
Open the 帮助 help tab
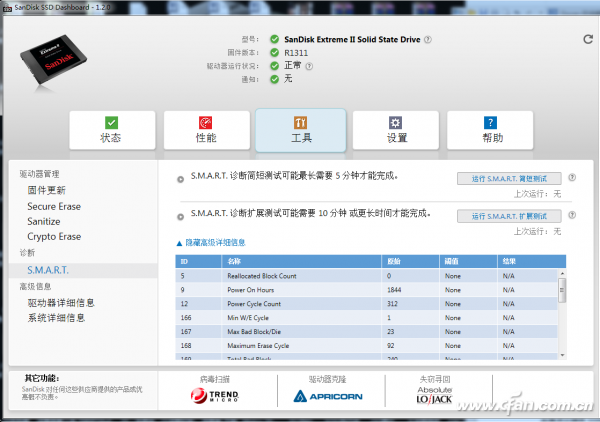490,130
